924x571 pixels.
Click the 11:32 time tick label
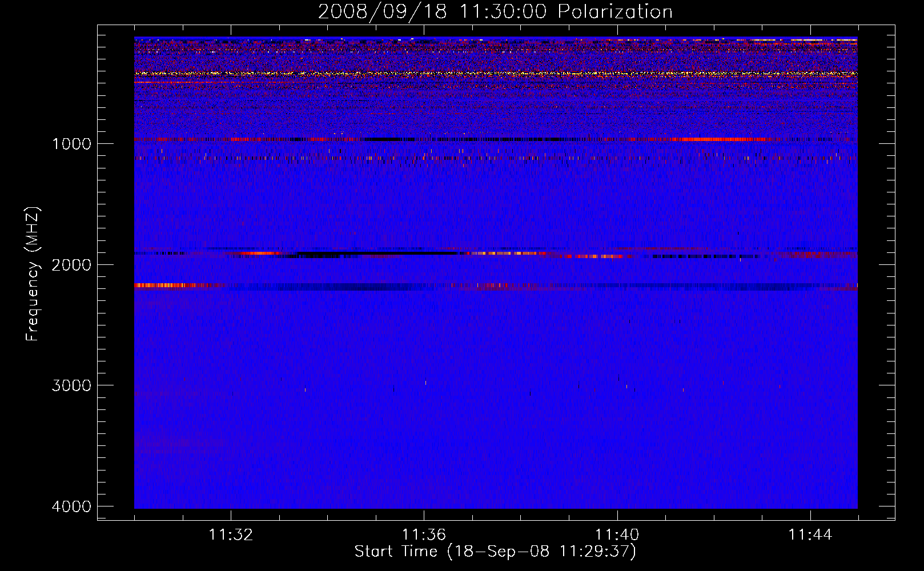pyautogui.click(x=231, y=534)
